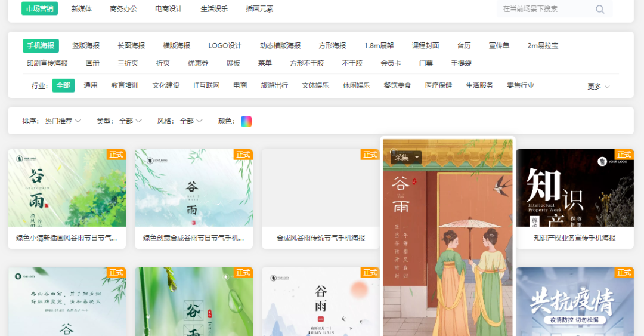Choose the 宣传单 category

point(499,45)
